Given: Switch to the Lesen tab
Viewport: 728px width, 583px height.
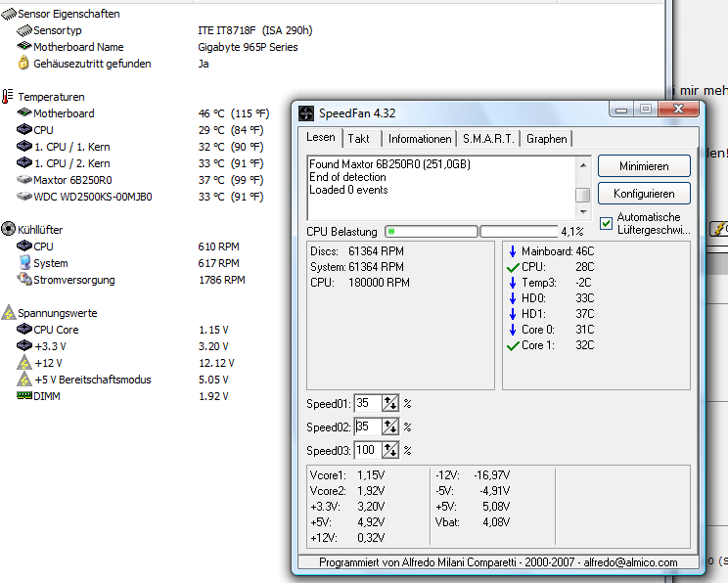Looking at the screenshot, I should 320,137.
